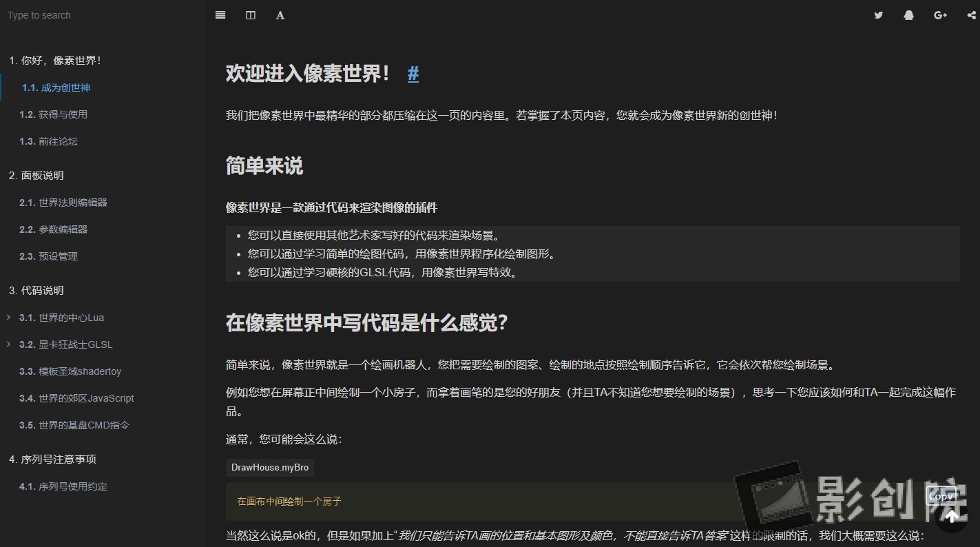Select 2.3 预设管理 in sidebar

(49, 256)
